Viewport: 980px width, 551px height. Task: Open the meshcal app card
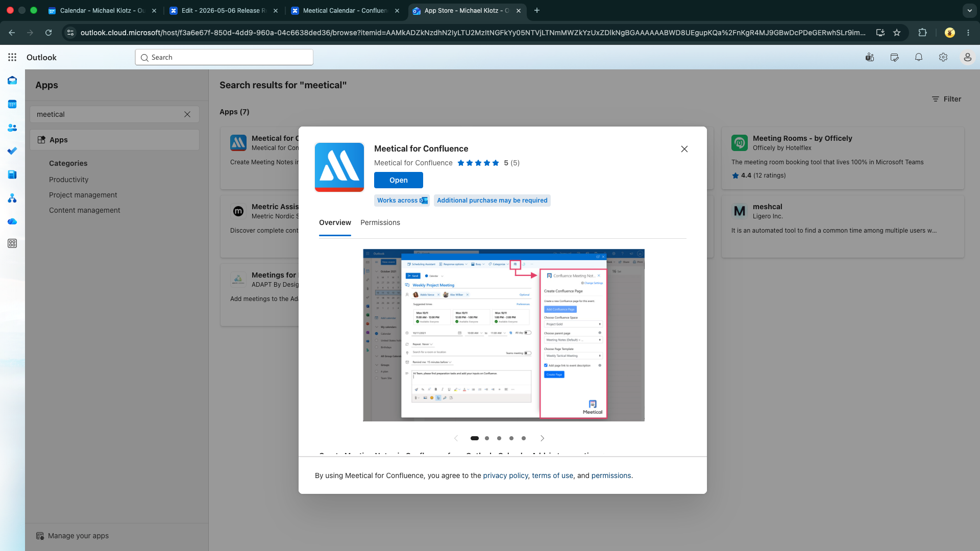tap(843, 227)
